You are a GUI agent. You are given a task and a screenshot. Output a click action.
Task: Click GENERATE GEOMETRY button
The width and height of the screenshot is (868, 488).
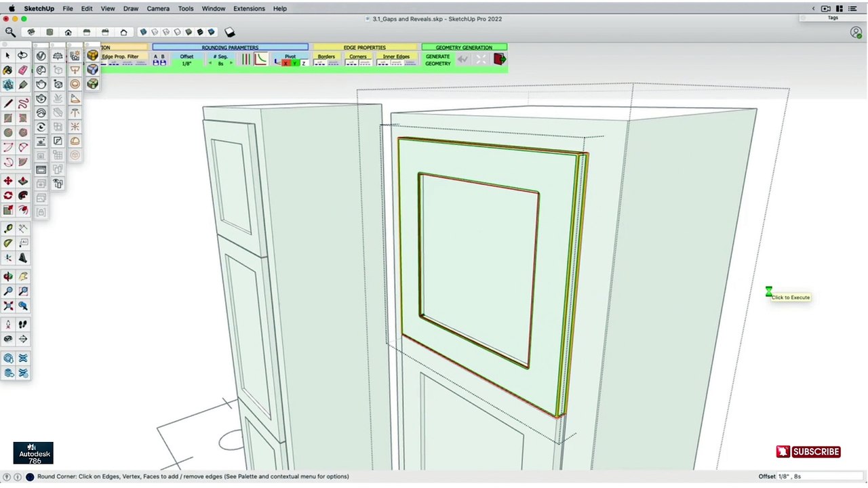click(x=438, y=60)
